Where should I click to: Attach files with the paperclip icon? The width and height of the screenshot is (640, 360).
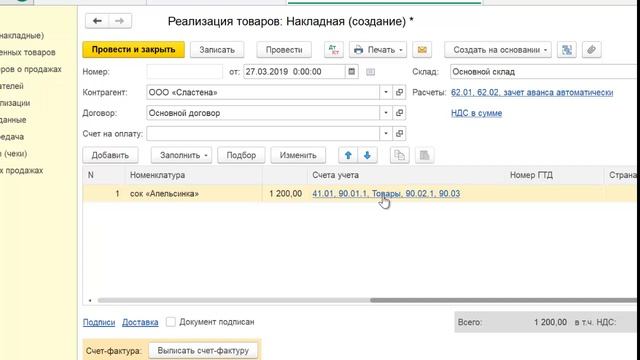point(591,50)
